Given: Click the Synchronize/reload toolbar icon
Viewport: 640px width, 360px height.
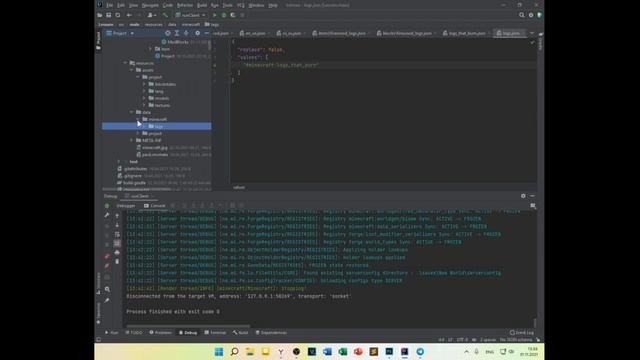Looking at the screenshot, I should pos(118,15).
